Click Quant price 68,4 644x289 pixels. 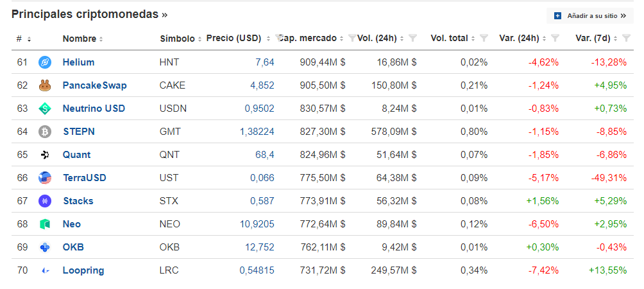(x=265, y=155)
